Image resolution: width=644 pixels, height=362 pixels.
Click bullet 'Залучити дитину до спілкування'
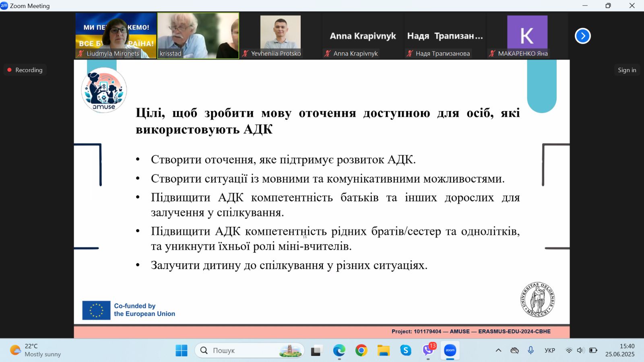click(x=289, y=265)
